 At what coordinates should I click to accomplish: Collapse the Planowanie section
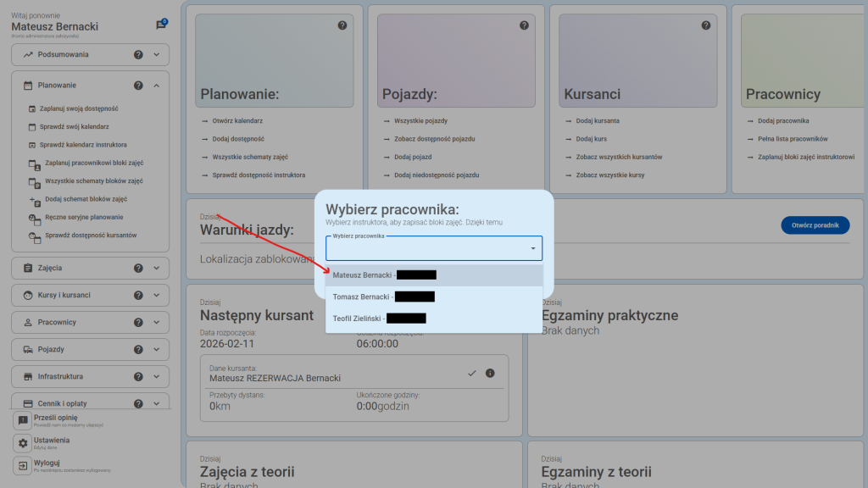158,85
